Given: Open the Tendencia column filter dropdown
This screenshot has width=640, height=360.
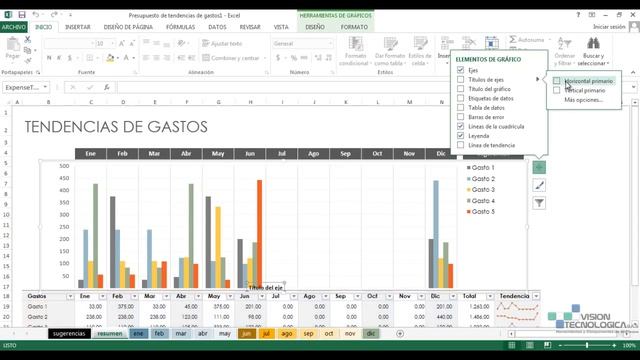Looking at the screenshot, I should [x=536, y=296].
